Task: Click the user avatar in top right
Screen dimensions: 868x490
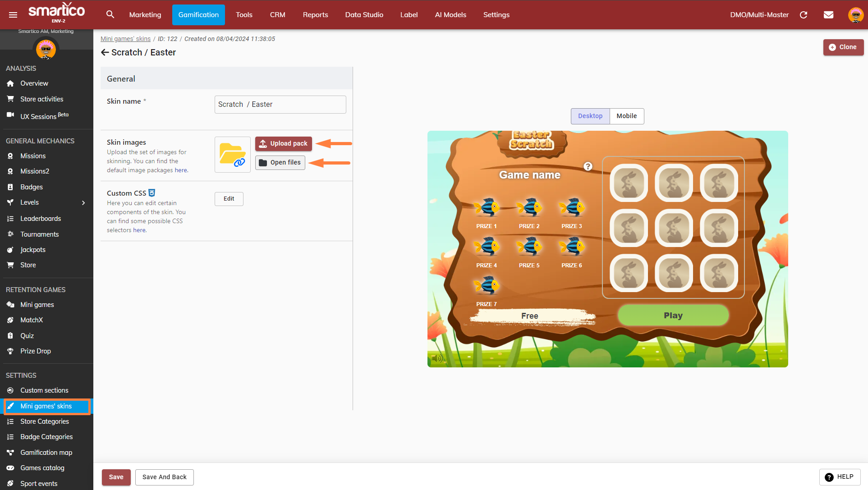Action: (x=855, y=15)
